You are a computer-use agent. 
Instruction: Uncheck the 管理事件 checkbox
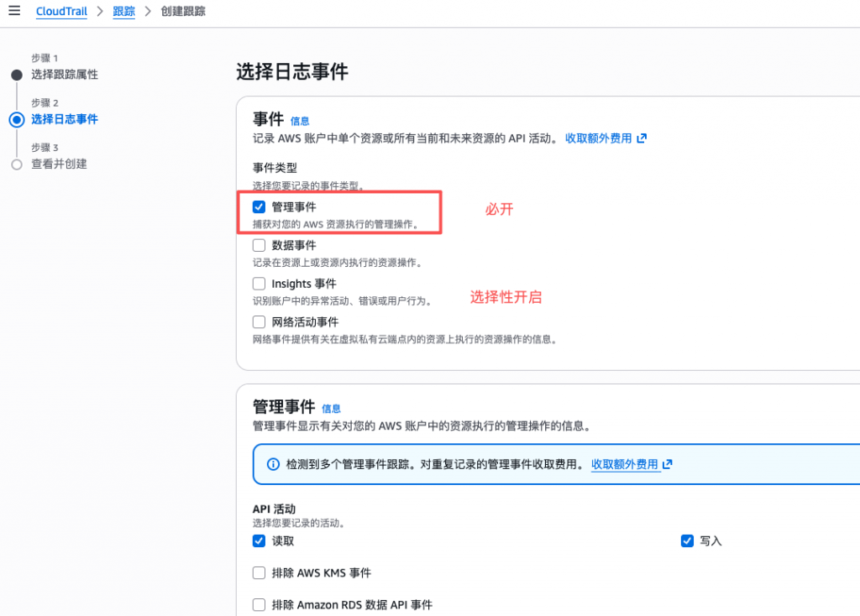point(260,206)
